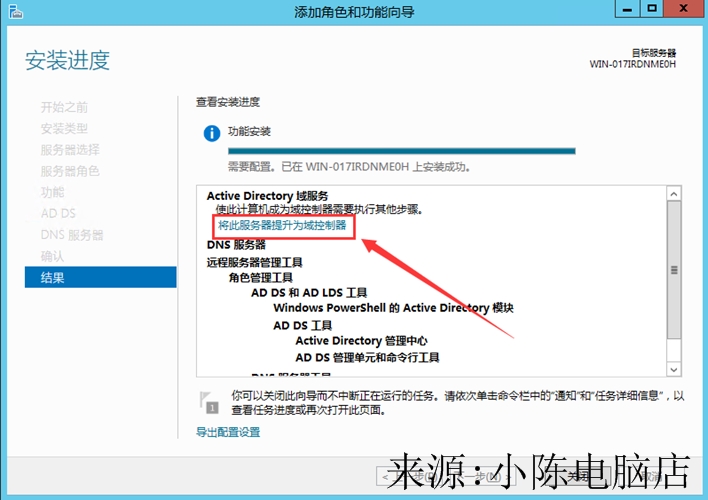Click 'AD DS 管理单元和命令行工具' entry

tap(367, 358)
